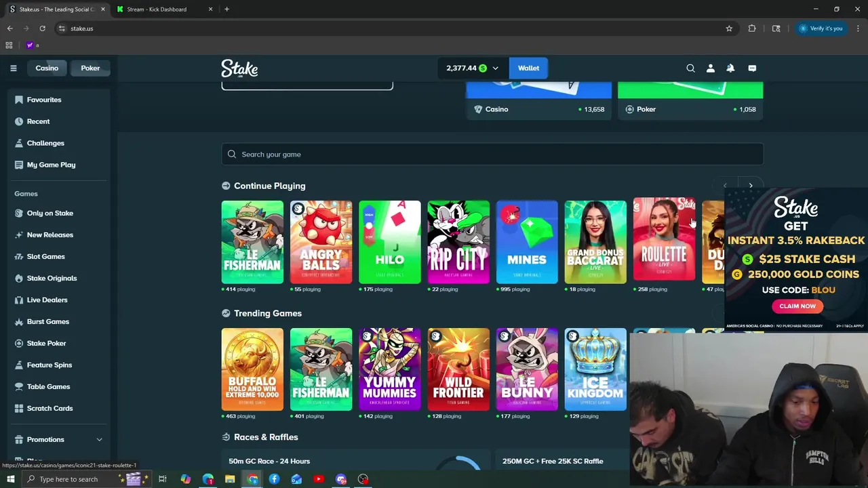This screenshot has width=868, height=488.
Task: Open Task View in taskbar
Action: pos(163,479)
